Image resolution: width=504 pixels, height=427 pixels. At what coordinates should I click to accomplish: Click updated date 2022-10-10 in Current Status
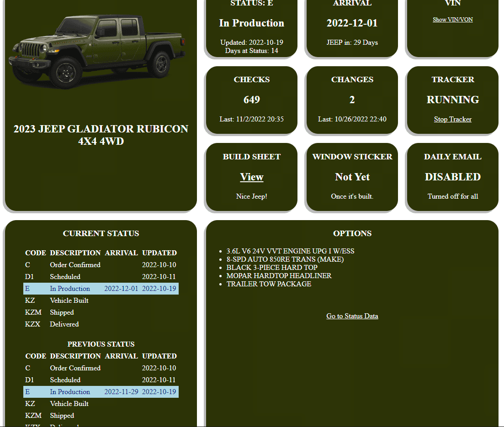[159, 265]
